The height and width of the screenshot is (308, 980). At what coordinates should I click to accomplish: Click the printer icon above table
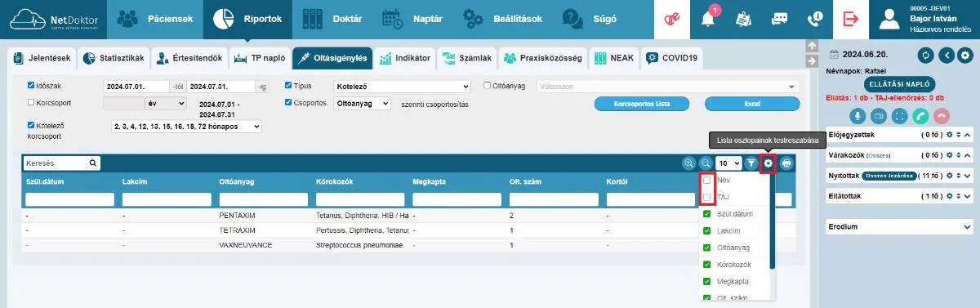coord(786,163)
